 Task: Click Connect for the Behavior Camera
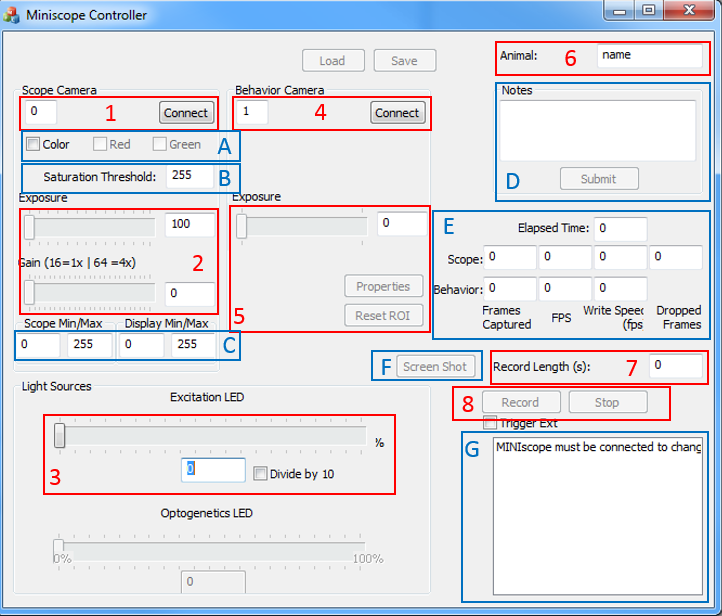[x=397, y=113]
